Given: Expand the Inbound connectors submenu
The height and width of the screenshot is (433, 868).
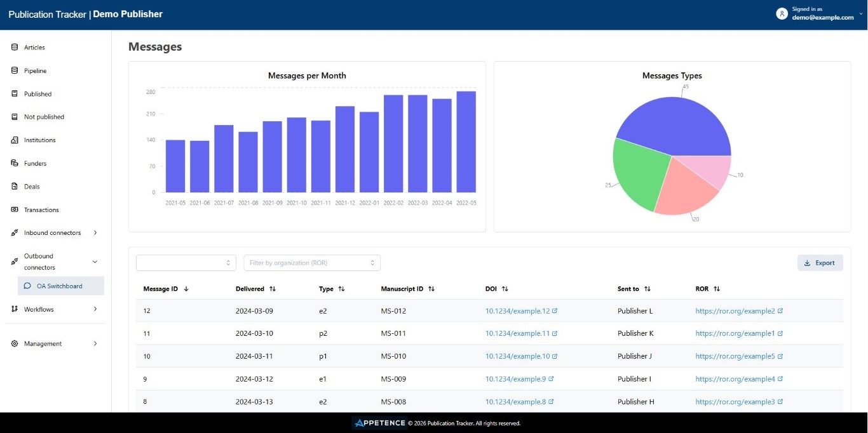Looking at the screenshot, I should pos(95,233).
